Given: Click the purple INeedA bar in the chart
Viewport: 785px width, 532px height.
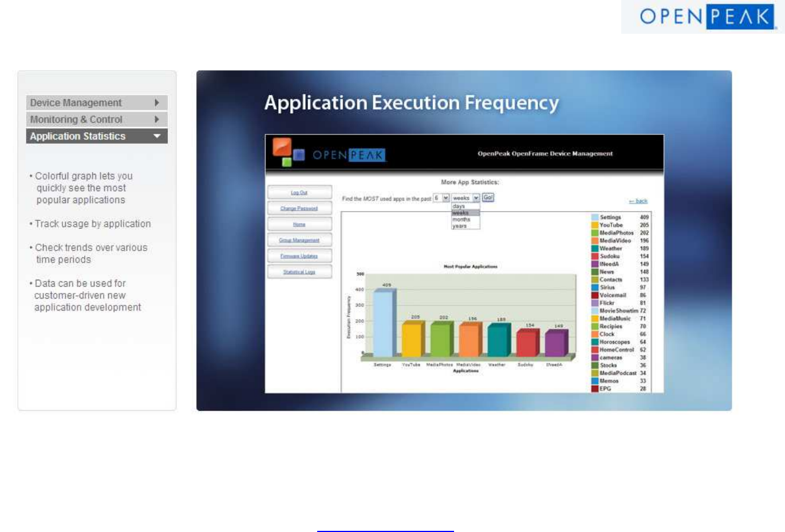Looking at the screenshot, I should (x=556, y=344).
